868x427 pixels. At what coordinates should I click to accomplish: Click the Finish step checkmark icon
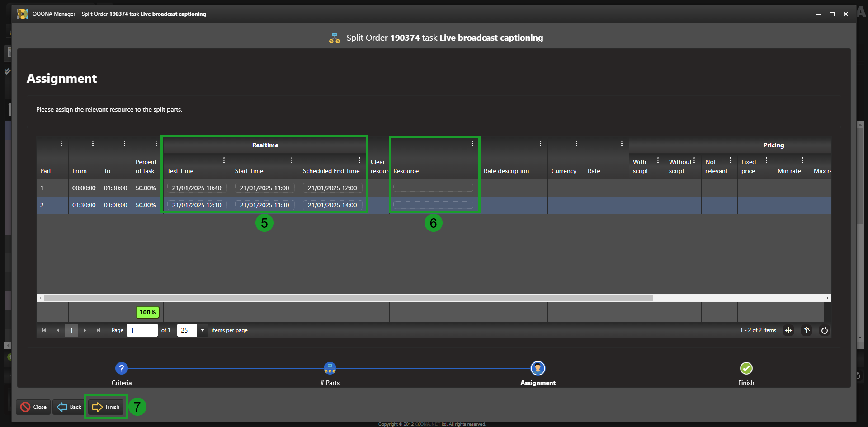click(746, 368)
